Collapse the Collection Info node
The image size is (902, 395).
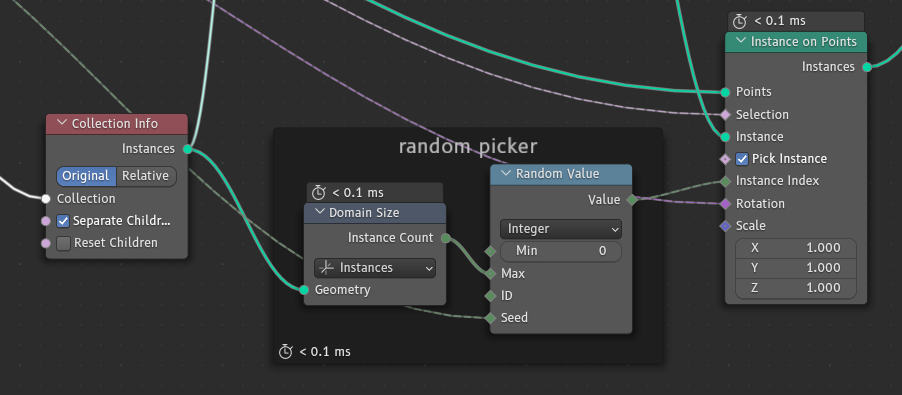(62, 124)
